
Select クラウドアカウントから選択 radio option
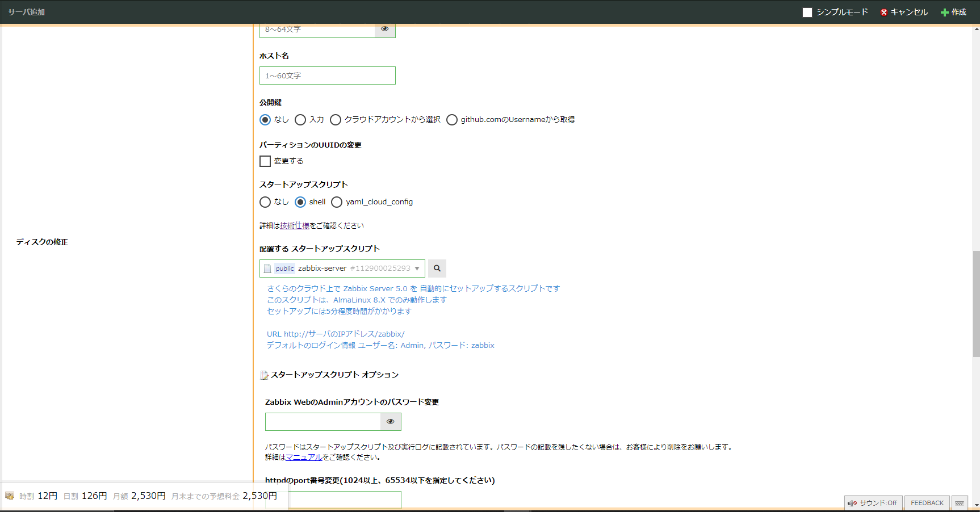pyautogui.click(x=336, y=120)
